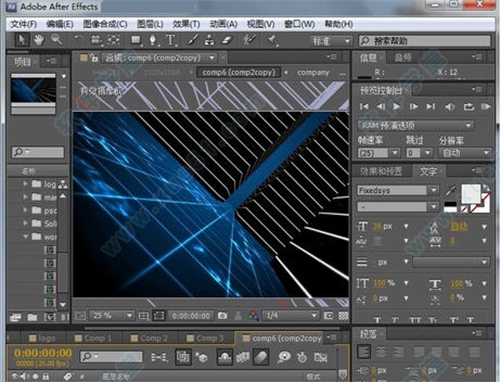Image resolution: width=500 pixels, height=382 pixels.
Task: Click the Project panel search field
Action: pos(37,152)
